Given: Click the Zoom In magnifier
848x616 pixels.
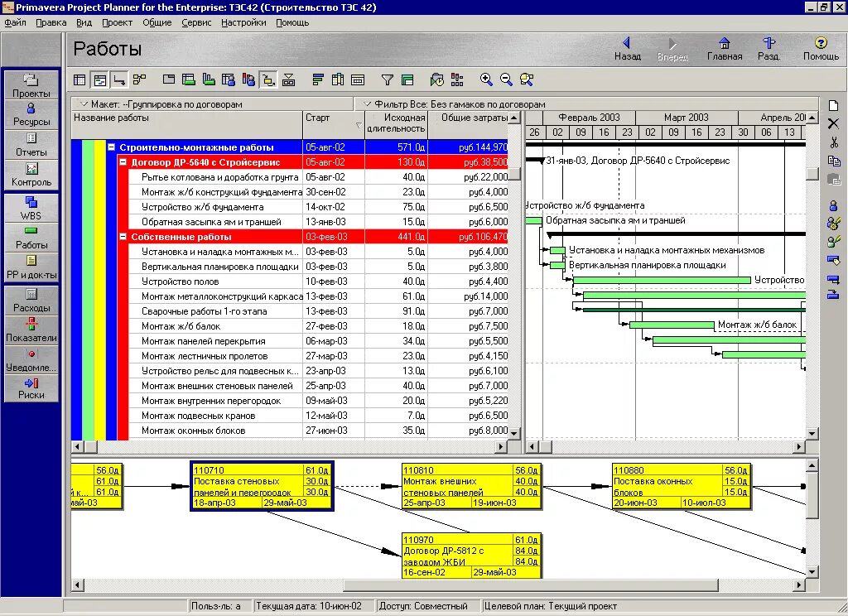Looking at the screenshot, I should point(486,80).
